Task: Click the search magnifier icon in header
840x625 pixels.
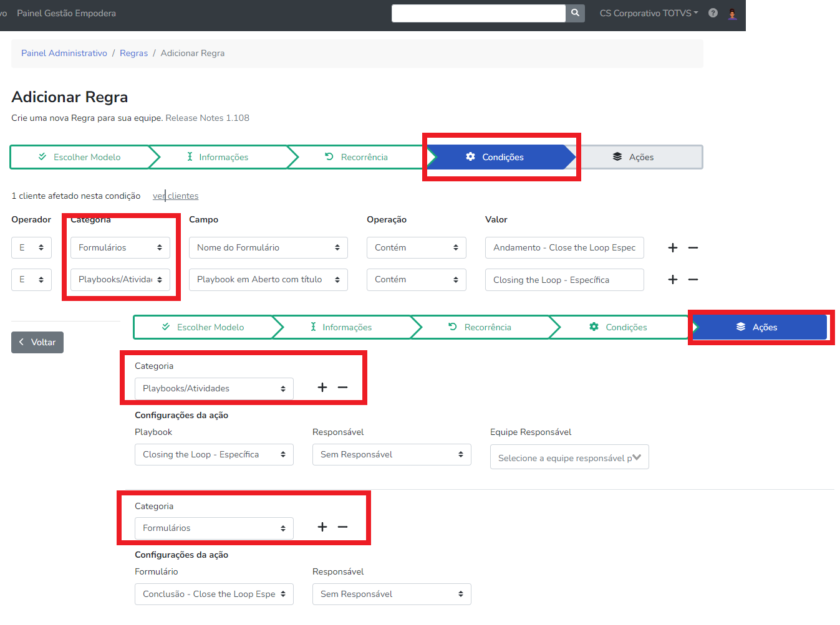Action: pos(575,13)
